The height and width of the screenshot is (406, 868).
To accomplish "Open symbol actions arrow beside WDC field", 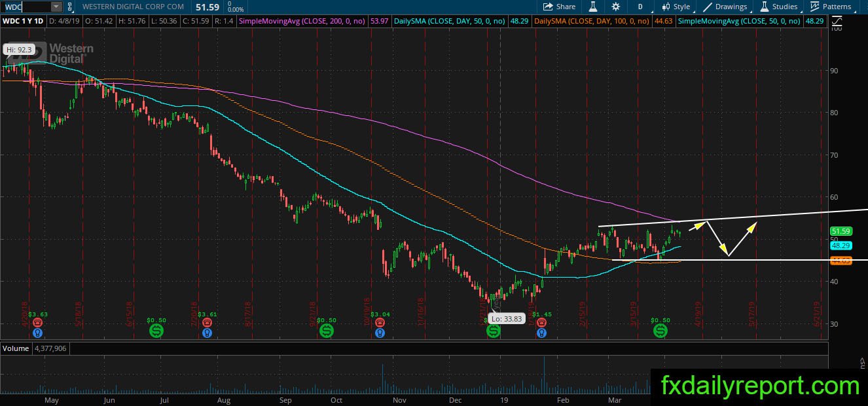I will pos(70,7).
